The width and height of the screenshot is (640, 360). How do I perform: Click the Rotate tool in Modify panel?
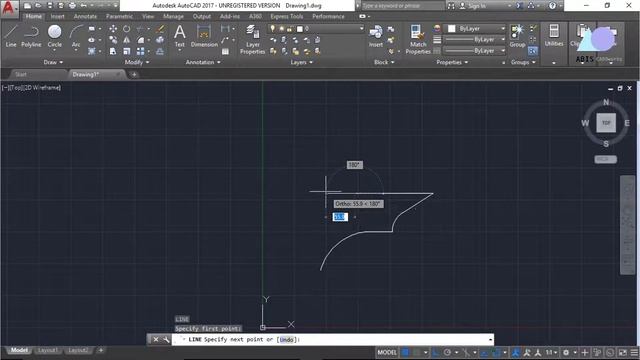(x=127, y=29)
